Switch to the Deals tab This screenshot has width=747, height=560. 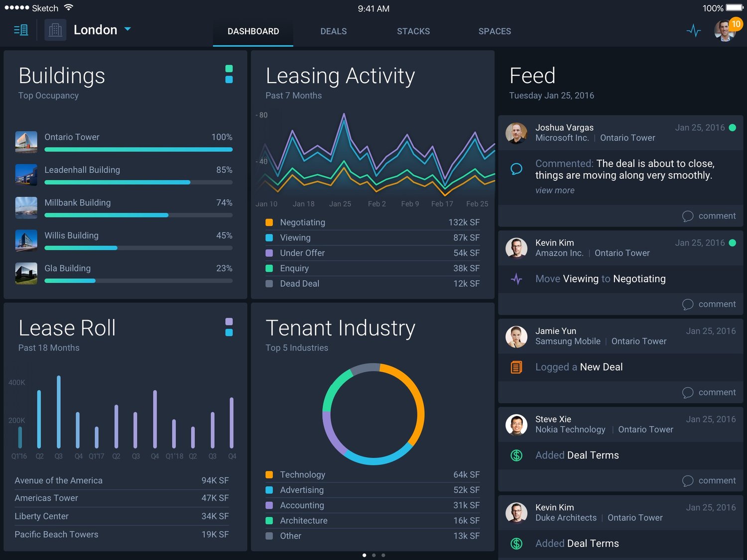click(x=333, y=31)
